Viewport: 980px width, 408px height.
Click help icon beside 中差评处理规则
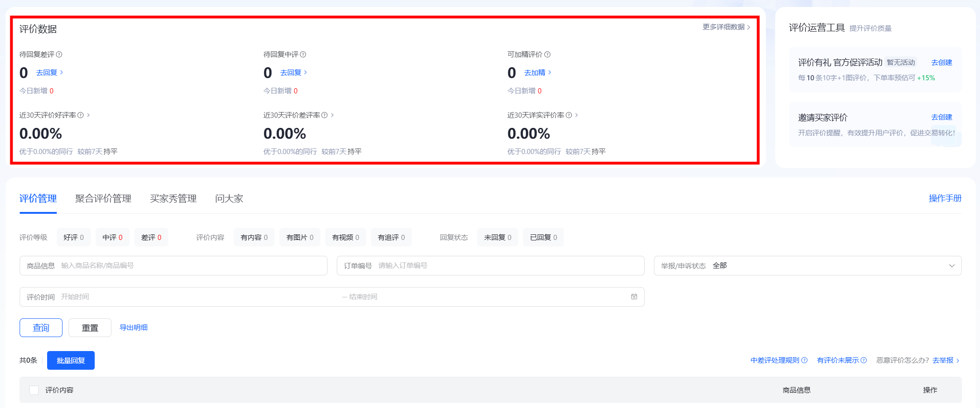click(804, 360)
